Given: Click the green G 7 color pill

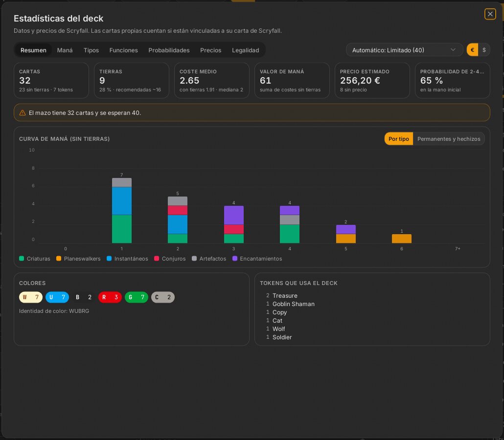Looking at the screenshot, I should pyautogui.click(x=137, y=297).
